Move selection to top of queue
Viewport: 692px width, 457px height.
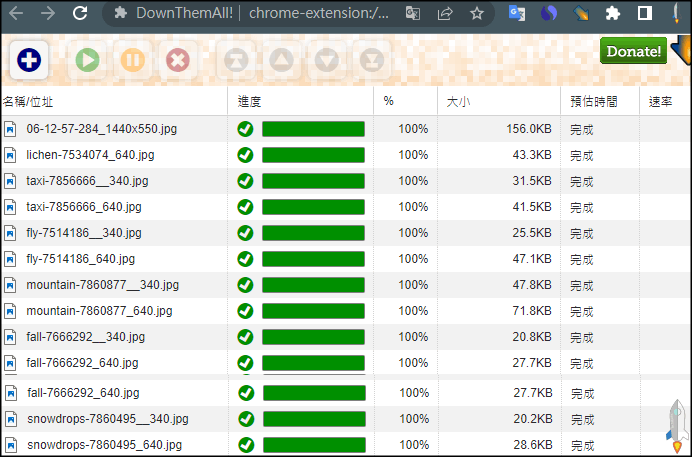pyautogui.click(x=236, y=61)
